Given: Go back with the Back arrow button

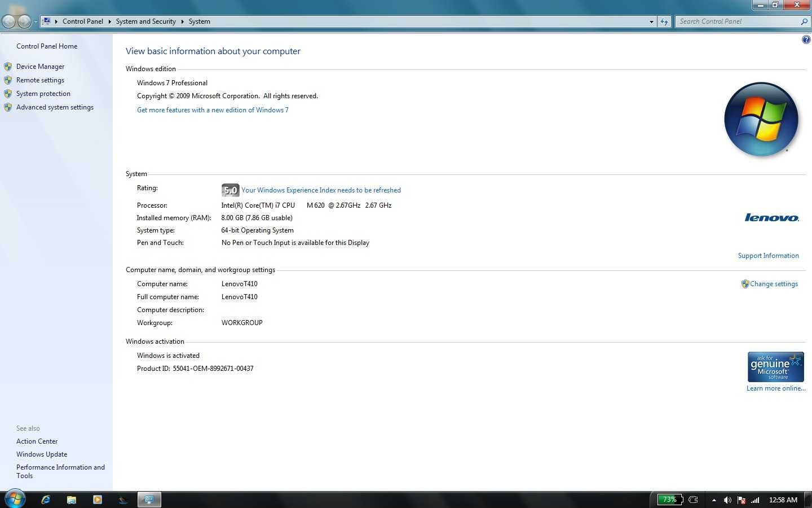Looking at the screenshot, I should point(9,21).
